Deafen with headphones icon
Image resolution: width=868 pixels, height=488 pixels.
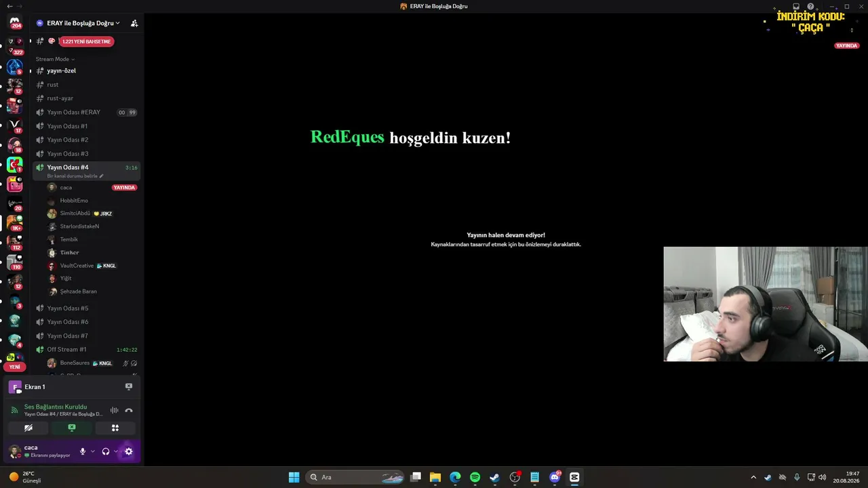point(106,451)
